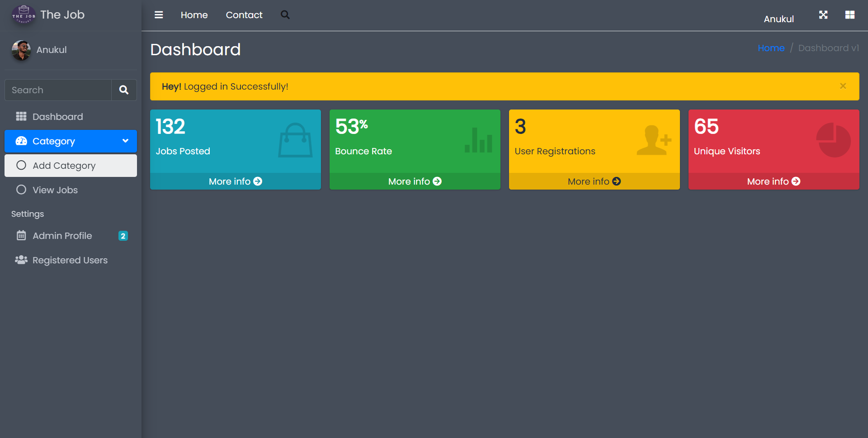
Task: Collapse the Category menu chevron
Action: tap(125, 141)
